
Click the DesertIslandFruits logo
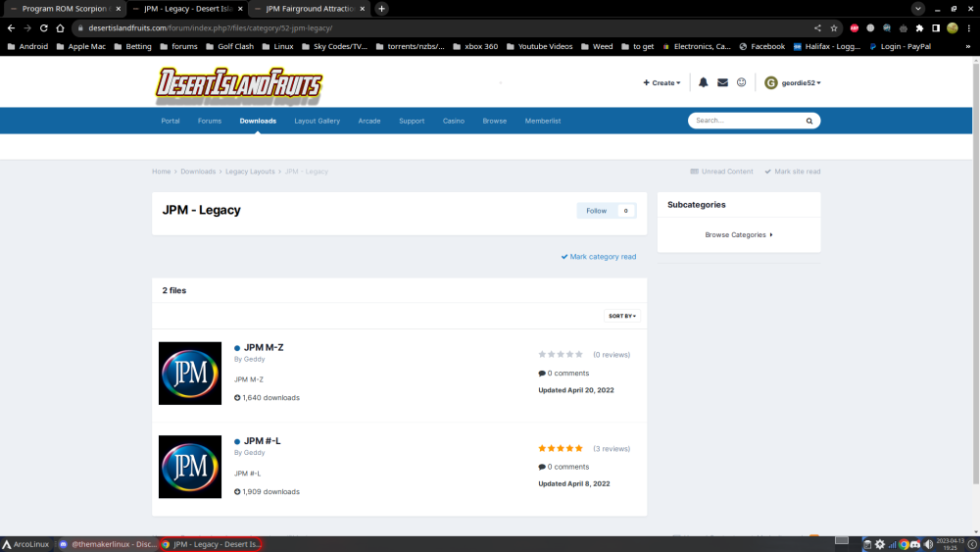239,85
